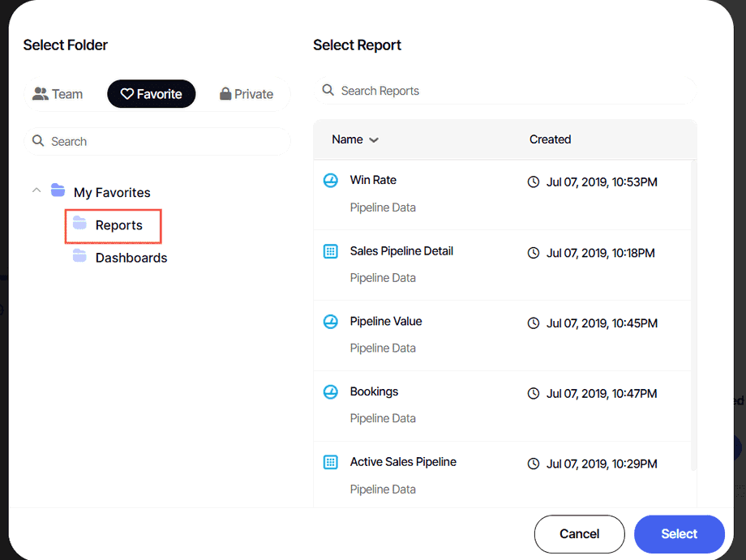Click the clock icon next to Win Rate's date
The image size is (746, 560).
[534, 182]
